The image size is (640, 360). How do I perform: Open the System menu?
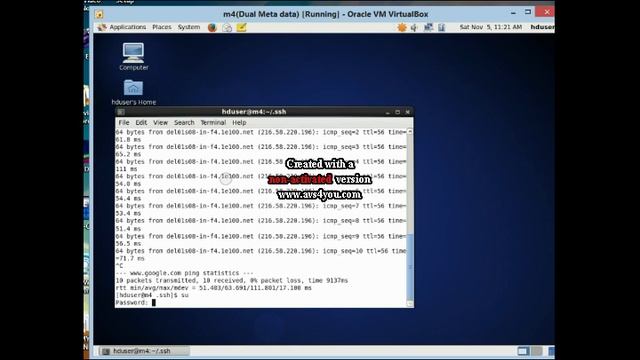[x=189, y=27]
